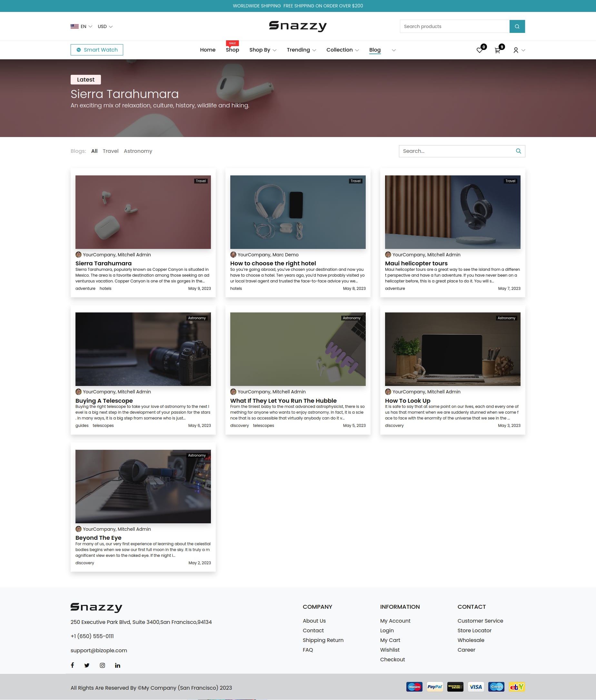Image resolution: width=596 pixels, height=700 pixels.
Task: Click the Cirrus payment logo
Action: click(x=496, y=687)
